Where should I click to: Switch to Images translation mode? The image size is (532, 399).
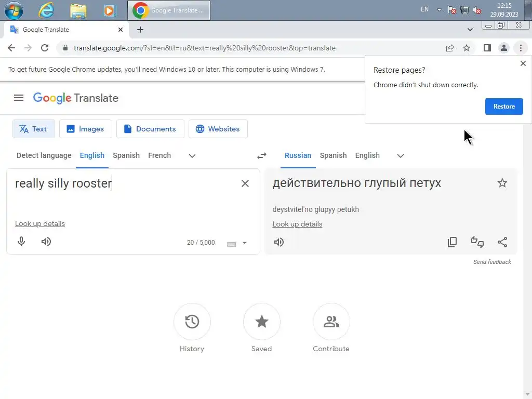click(x=86, y=129)
